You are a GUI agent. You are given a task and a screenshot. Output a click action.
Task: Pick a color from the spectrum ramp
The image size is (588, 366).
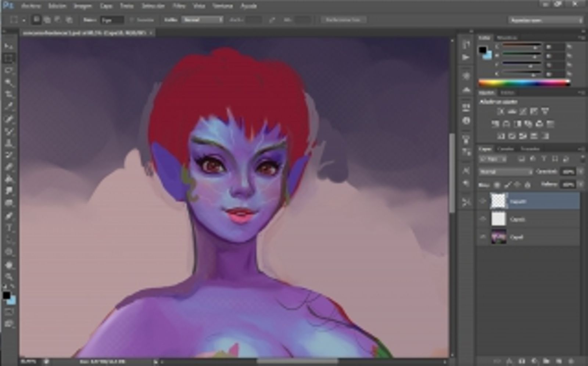click(524, 83)
